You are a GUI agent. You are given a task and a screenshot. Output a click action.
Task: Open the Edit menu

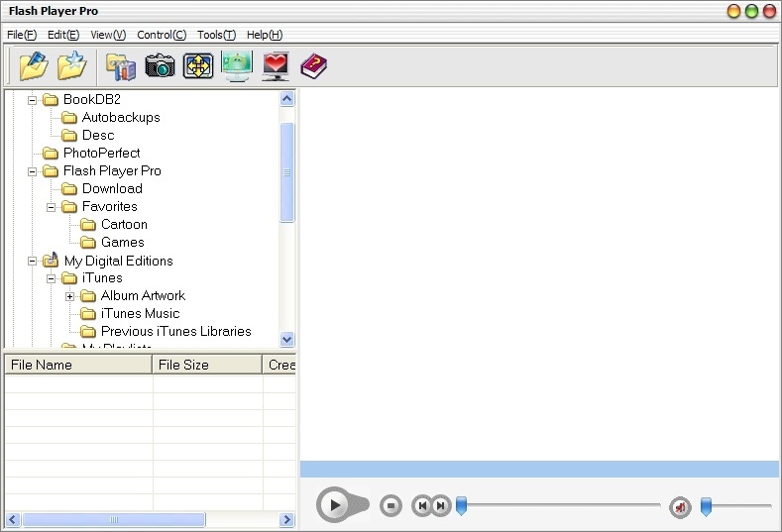coord(63,35)
